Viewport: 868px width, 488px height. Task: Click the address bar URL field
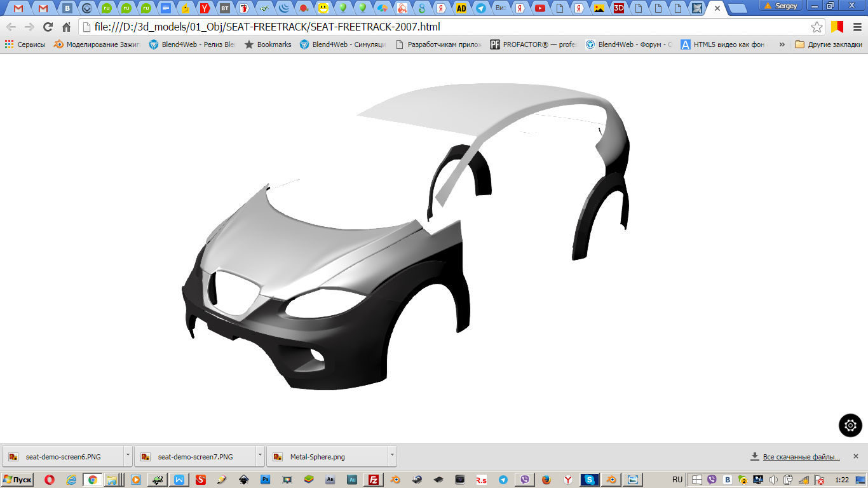click(445, 27)
